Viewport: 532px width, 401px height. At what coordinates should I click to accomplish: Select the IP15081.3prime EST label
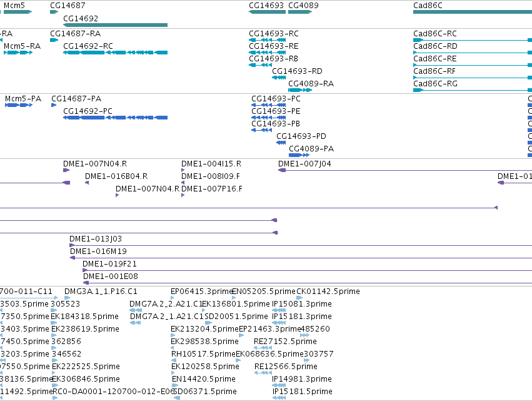[302, 304]
